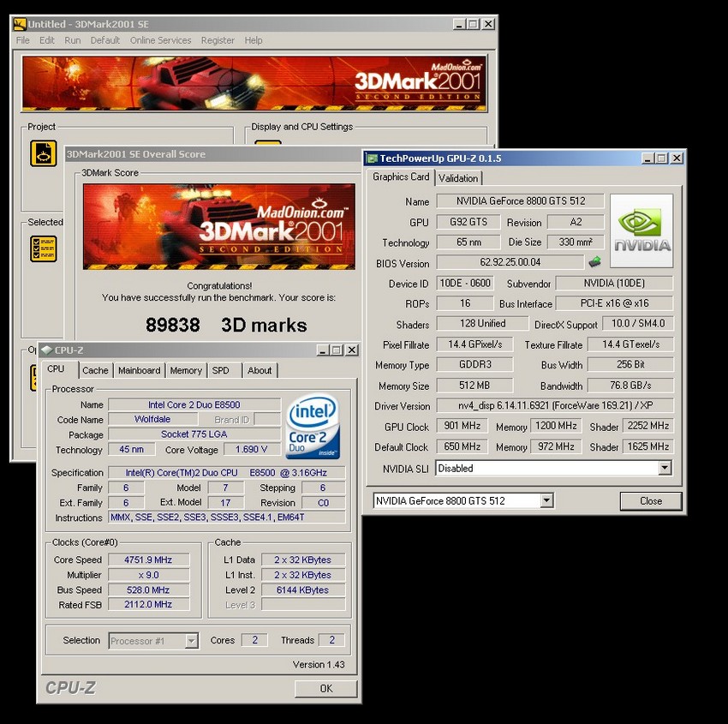The image size is (728, 724).
Task: Open the File menu in 3DMark2001
Action: click(x=23, y=40)
